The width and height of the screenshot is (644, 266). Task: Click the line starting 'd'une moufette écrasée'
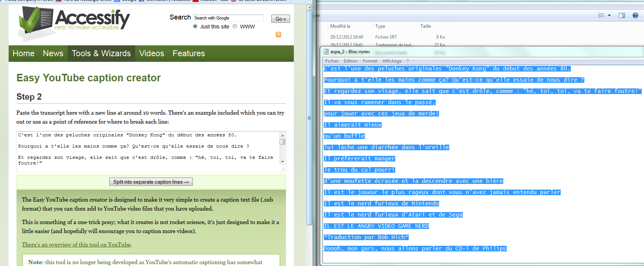tap(414, 181)
